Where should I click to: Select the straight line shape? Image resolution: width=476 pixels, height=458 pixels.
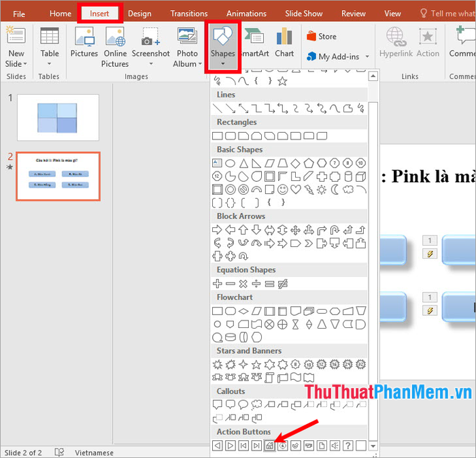[218, 108]
